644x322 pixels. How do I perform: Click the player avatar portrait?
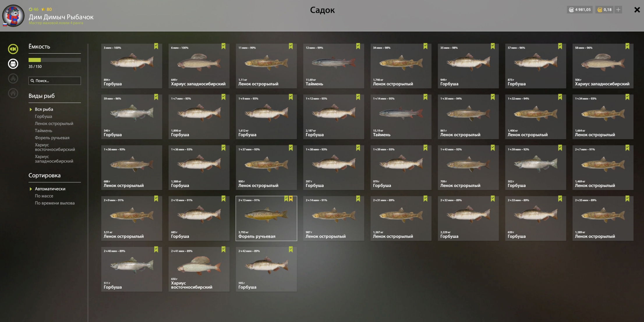point(13,16)
